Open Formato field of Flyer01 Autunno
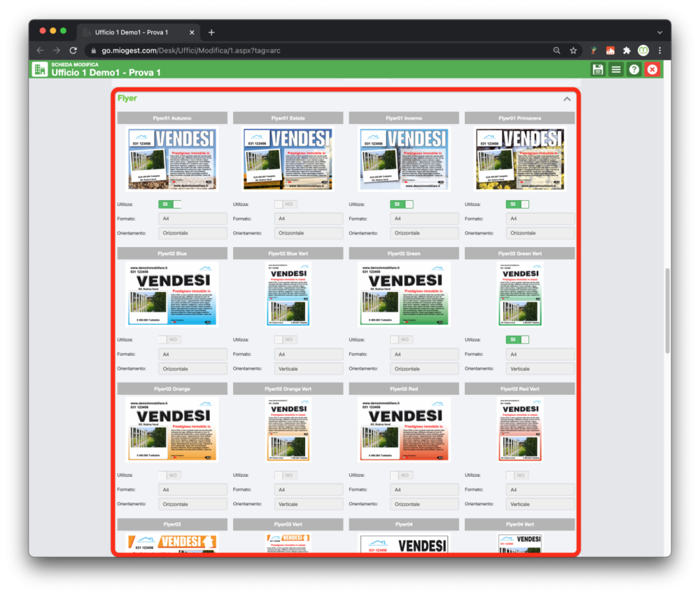 [193, 218]
